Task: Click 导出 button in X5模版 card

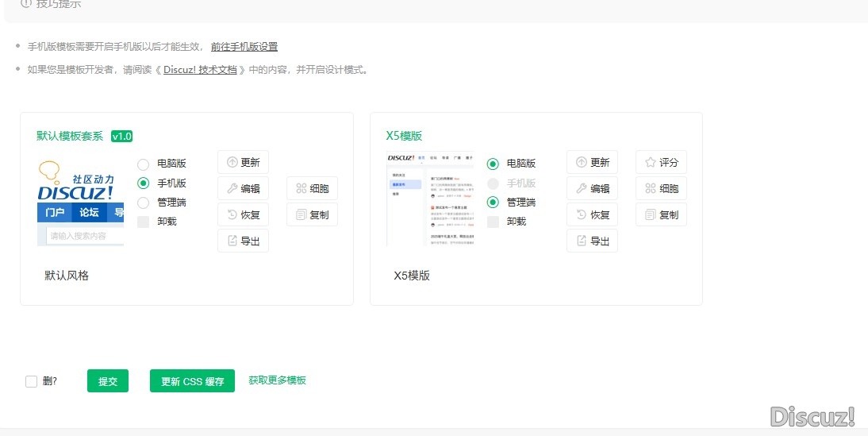Action: point(593,241)
